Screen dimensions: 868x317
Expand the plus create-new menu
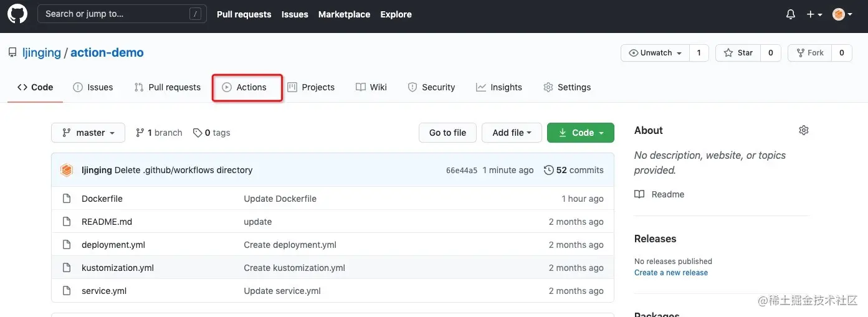[x=814, y=14]
